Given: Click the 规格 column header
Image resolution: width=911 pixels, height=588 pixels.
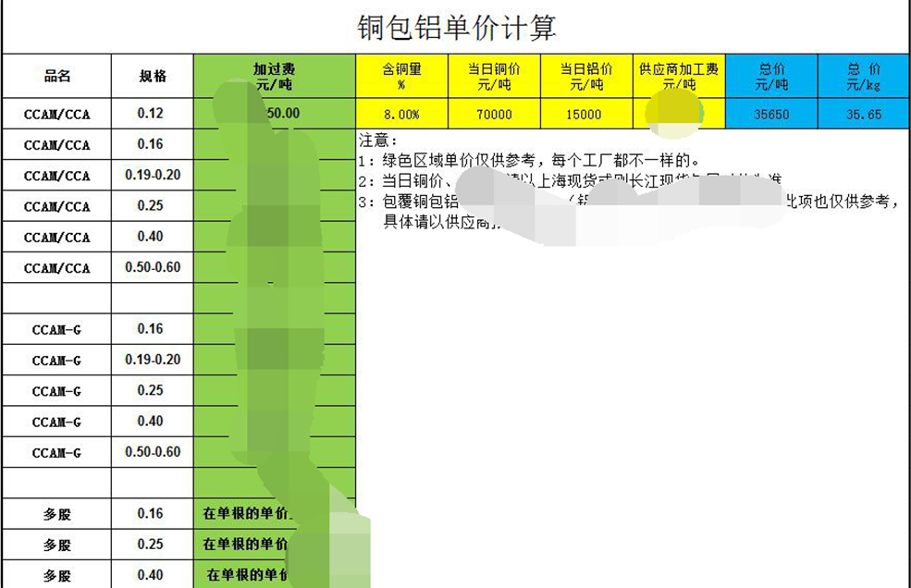Looking at the screenshot, I should 153,76.
